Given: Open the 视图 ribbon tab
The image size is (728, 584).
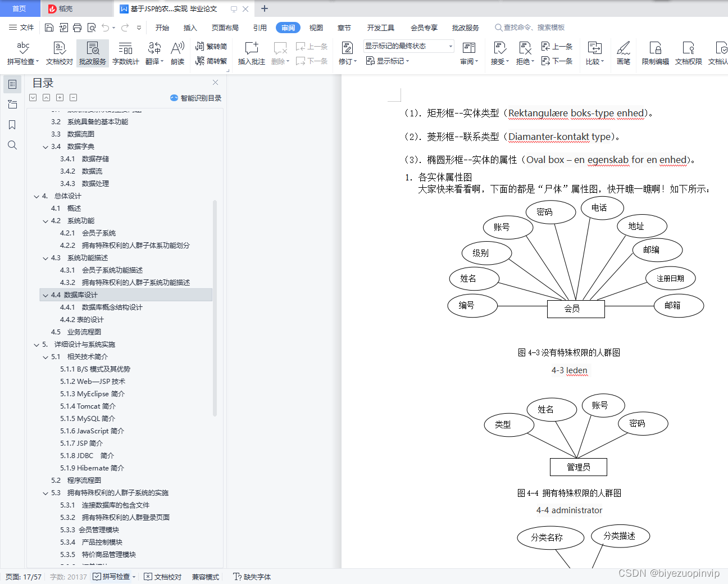Looking at the screenshot, I should (316, 28).
